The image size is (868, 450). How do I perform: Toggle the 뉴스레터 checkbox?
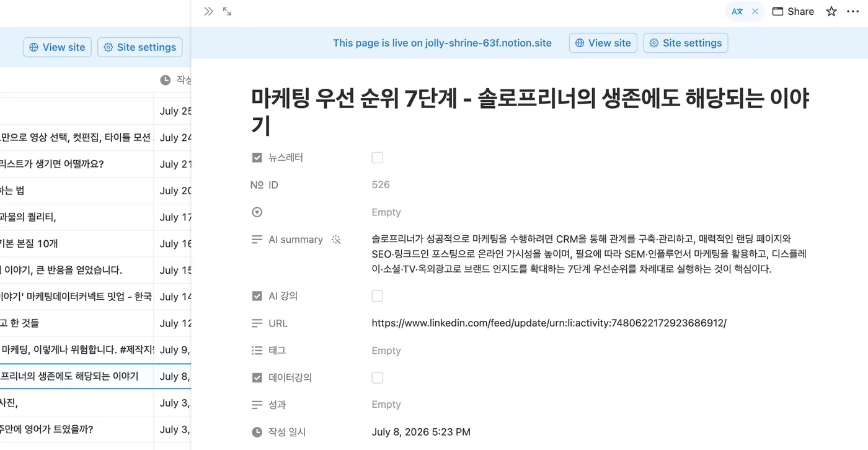378,158
